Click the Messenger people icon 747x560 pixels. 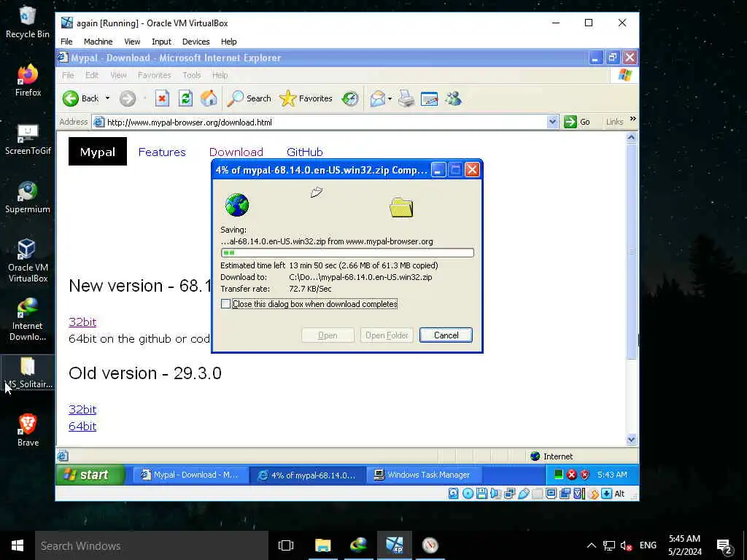point(453,98)
